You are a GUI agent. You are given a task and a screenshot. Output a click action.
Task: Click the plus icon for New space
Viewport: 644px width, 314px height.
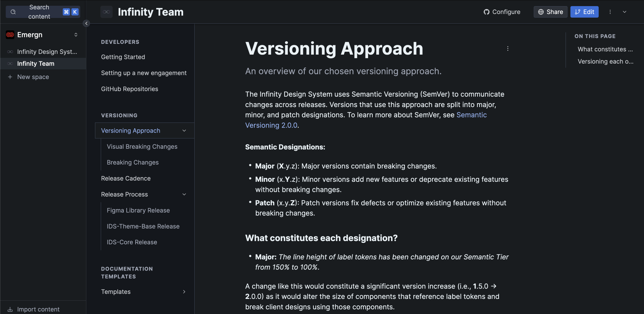[10, 77]
